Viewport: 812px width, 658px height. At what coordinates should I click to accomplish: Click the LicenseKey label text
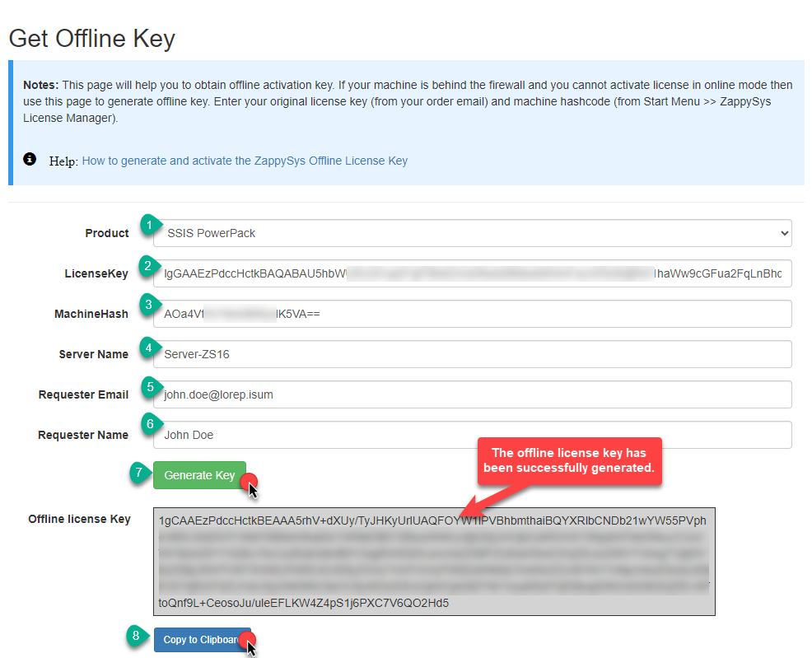click(x=96, y=274)
